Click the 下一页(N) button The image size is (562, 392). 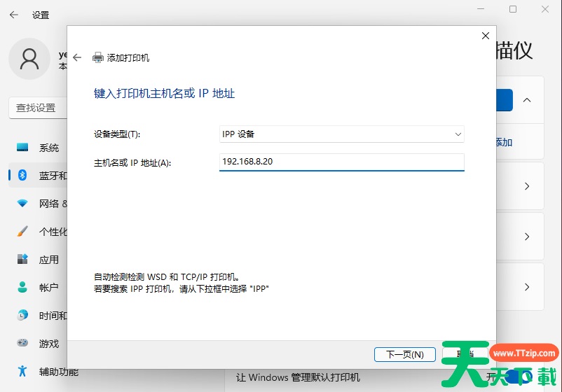[404, 354]
